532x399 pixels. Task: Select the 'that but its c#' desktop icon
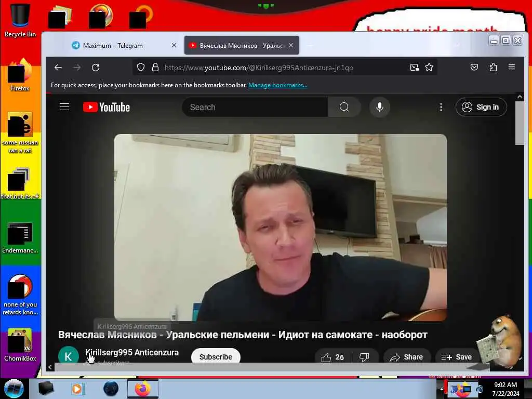pos(20,183)
